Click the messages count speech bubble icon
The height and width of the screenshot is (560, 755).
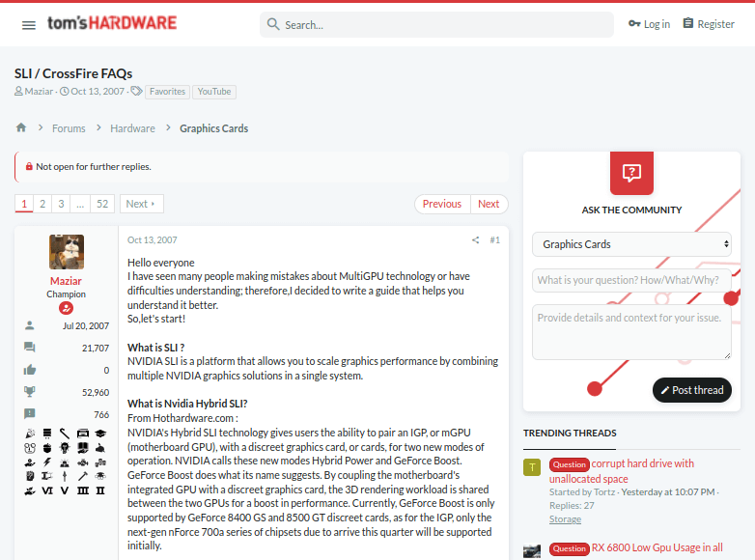point(29,348)
